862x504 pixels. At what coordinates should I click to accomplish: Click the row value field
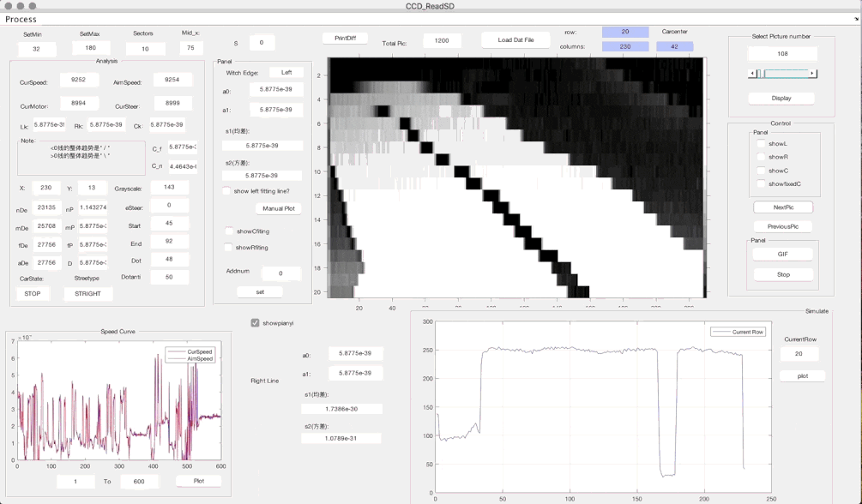(625, 32)
